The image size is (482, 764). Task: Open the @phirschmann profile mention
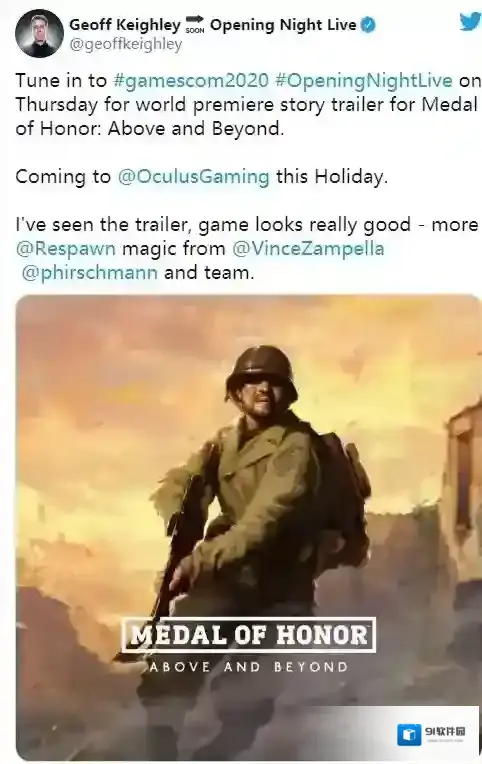(90, 272)
